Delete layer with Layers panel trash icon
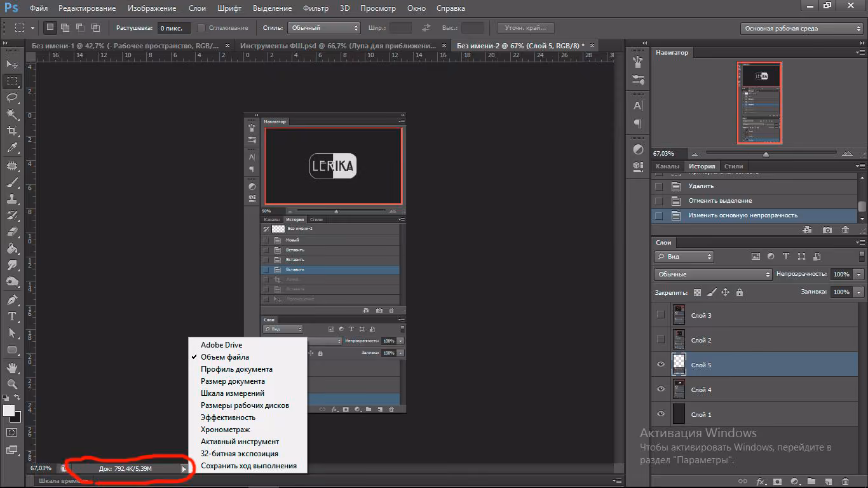 845,482
